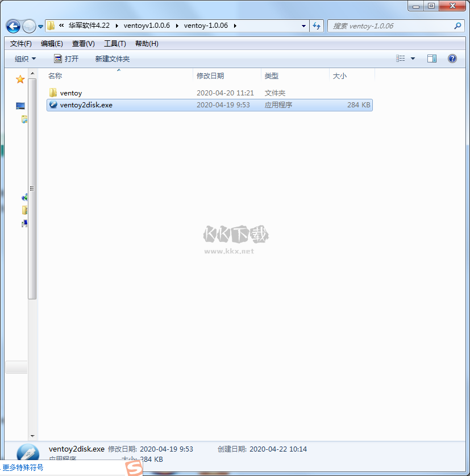
Task: Open the Libraries icon in the sidebar
Action: pyautogui.click(x=23, y=119)
